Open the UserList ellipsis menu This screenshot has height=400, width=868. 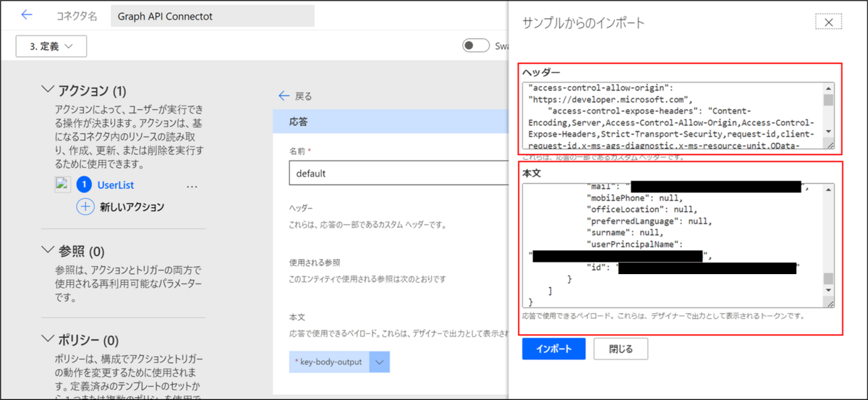(192, 186)
